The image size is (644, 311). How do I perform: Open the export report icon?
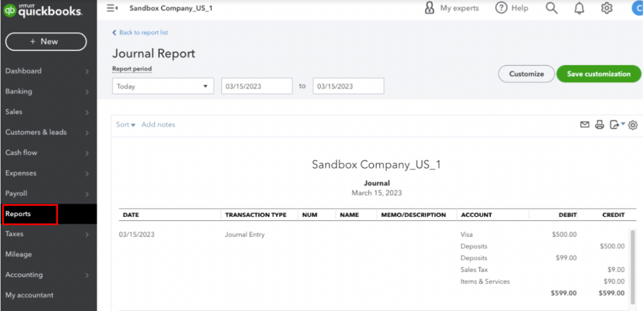pyautogui.click(x=614, y=125)
